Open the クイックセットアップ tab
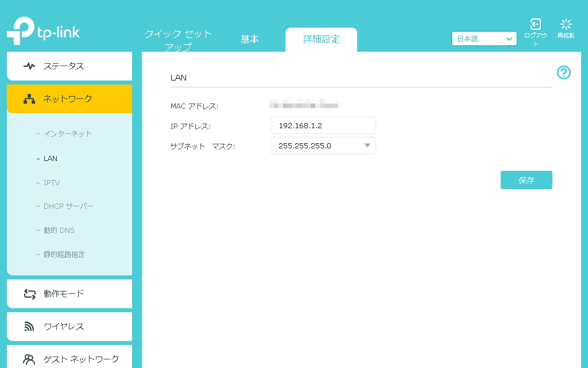 178,40
